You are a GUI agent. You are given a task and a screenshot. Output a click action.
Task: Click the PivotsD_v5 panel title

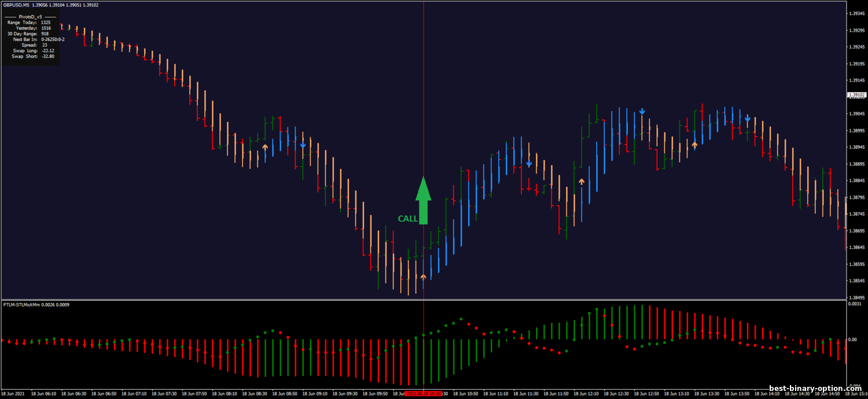[30, 17]
